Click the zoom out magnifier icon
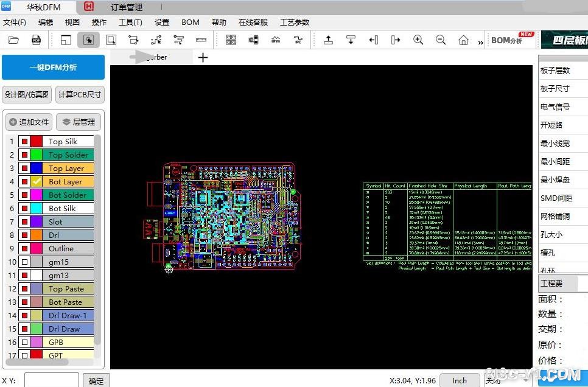588x387 pixels. [x=441, y=40]
